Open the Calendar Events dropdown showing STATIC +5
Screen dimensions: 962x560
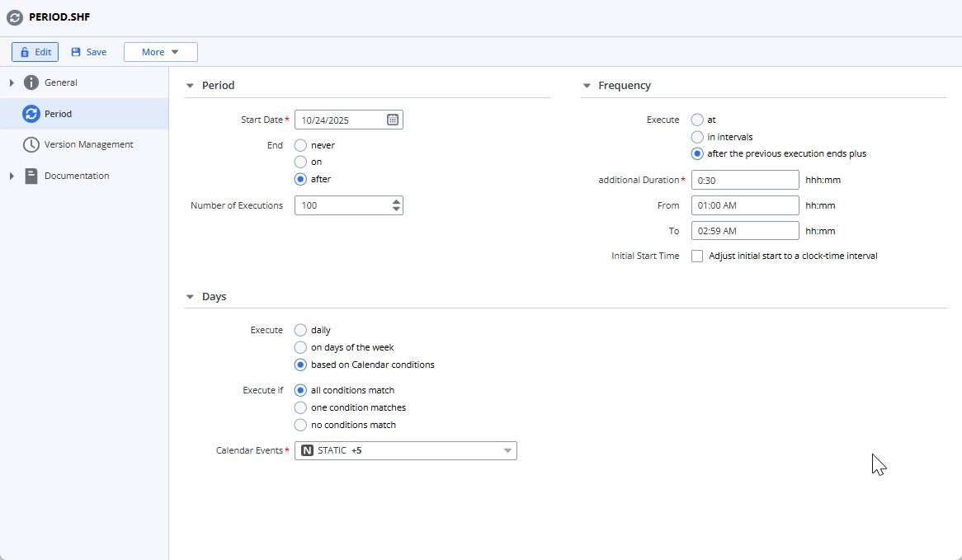pos(507,450)
